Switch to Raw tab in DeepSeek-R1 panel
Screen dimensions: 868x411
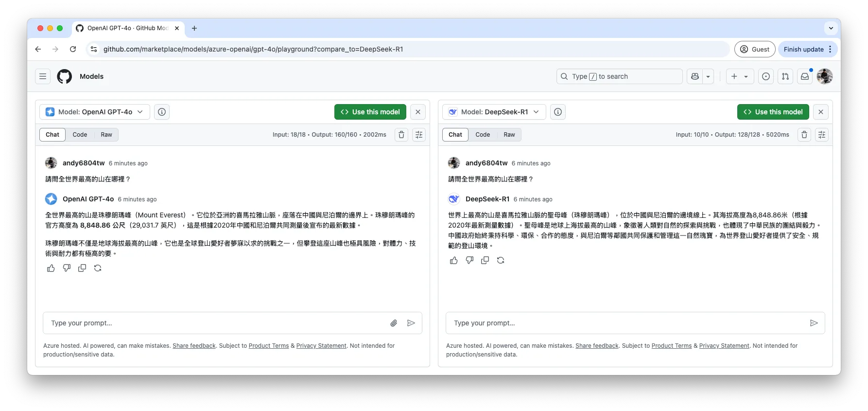(509, 135)
